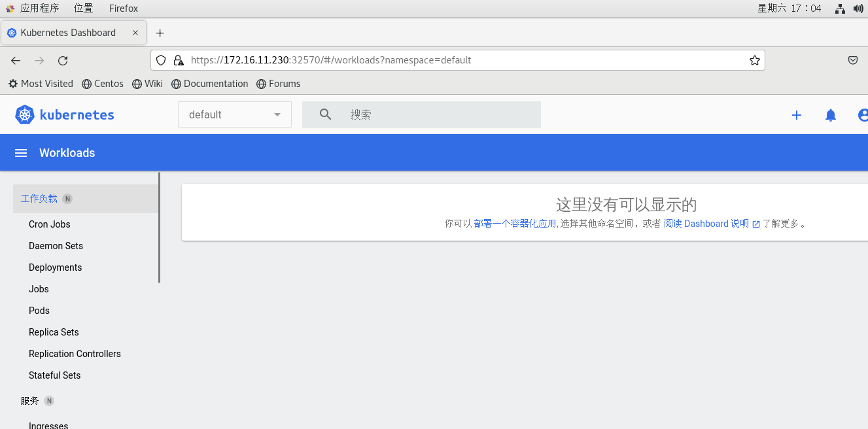
Task: Click the N badge next to 服务
Action: 49,401
